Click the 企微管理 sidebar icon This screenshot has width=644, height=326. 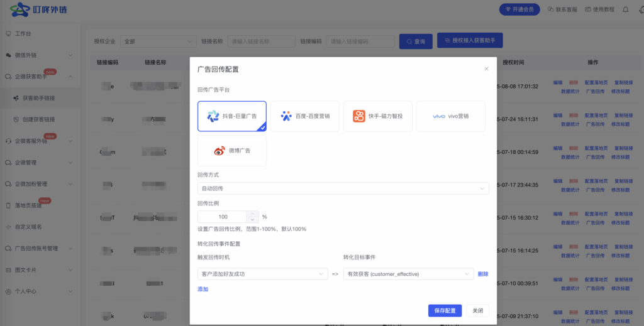8,163
